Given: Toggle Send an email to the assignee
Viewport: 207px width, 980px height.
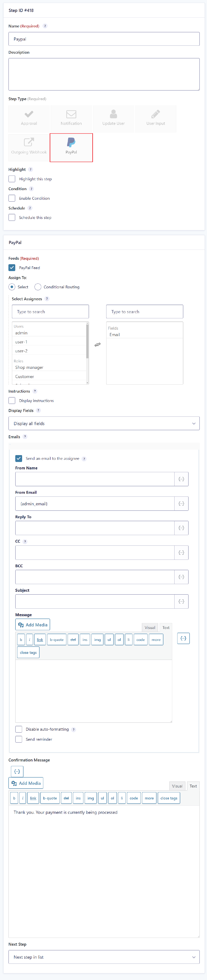Looking at the screenshot, I should [x=19, y=458].
